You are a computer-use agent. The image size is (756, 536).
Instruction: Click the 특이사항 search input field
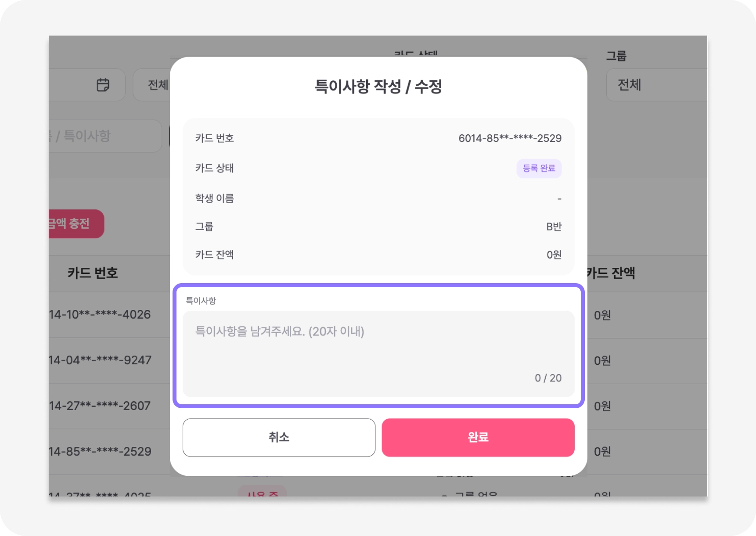click(x=104, y=136)
